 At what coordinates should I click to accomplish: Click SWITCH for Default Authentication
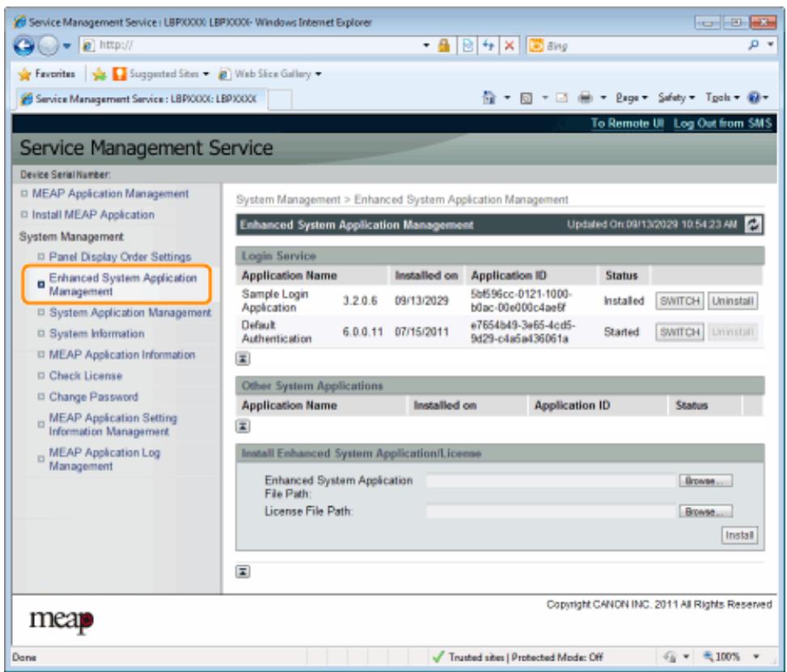[x=679, y=332]
